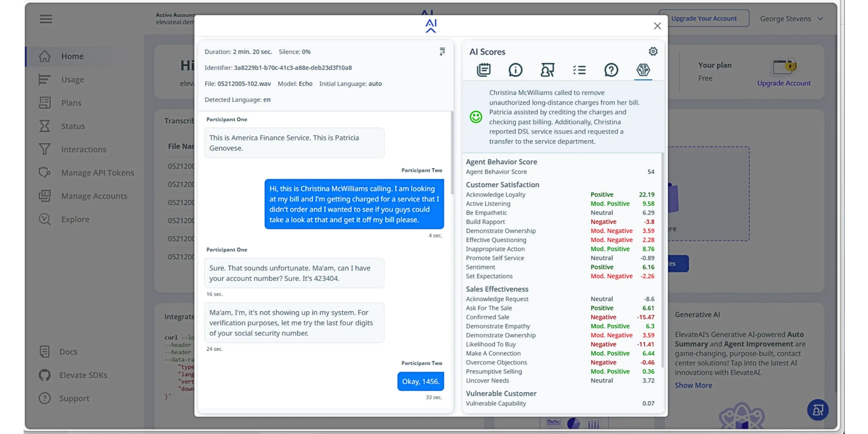Viewport: 868px width, 434px height.
Task: Click the Plans document icon
Action: tap(44, 103)
